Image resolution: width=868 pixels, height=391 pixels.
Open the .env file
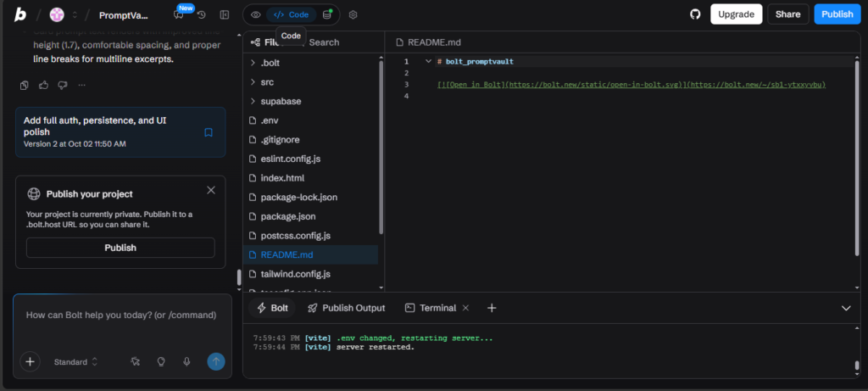tap(310, 120)
